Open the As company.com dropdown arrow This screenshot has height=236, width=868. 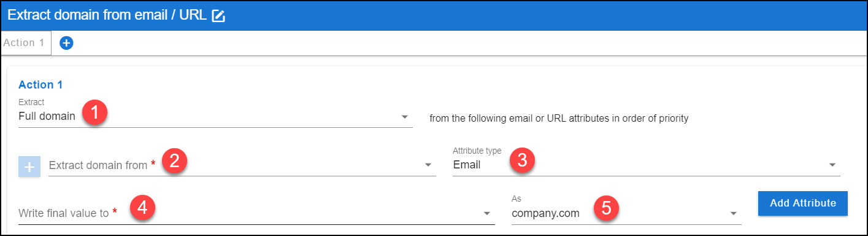[734, 213]
